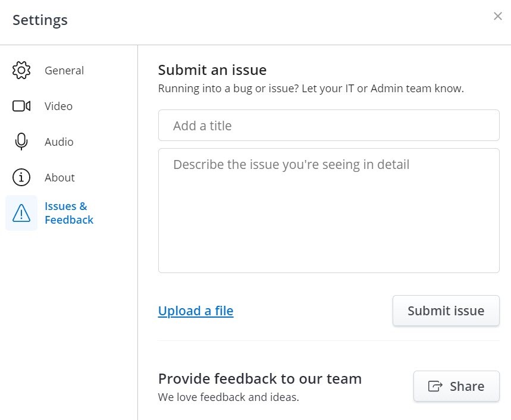
Task: Focus the "Add a title" field
Action: [328, 126]
